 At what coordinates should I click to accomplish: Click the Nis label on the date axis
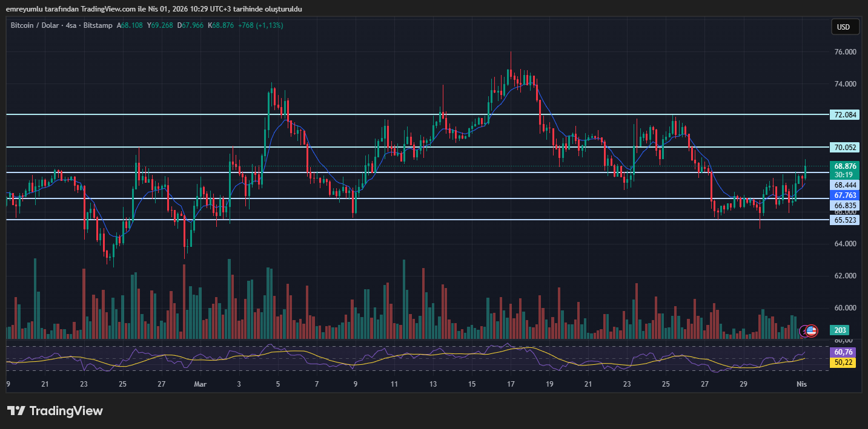802,384
